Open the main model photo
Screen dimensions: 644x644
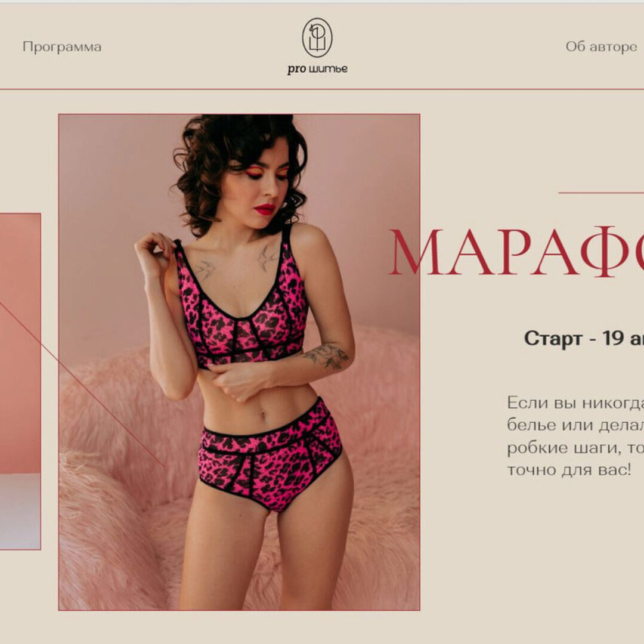[x=239, y=363]
